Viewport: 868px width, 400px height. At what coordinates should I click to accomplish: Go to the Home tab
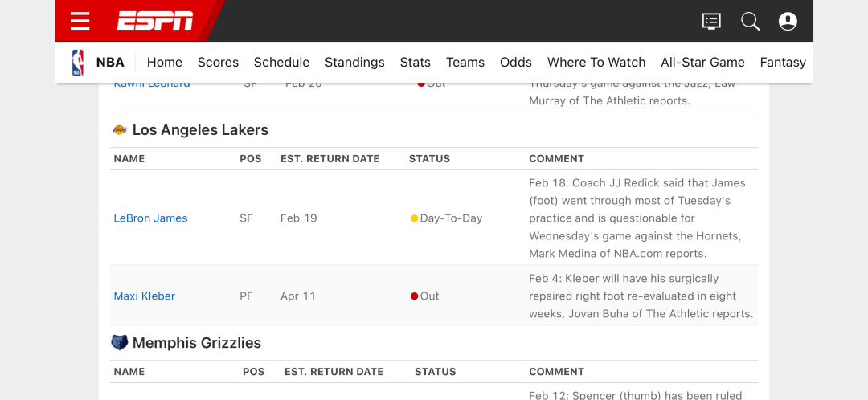(165, 63)
